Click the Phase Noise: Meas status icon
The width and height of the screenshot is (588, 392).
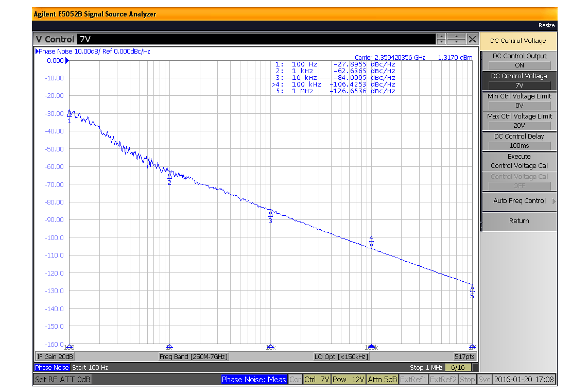(254, 379)
